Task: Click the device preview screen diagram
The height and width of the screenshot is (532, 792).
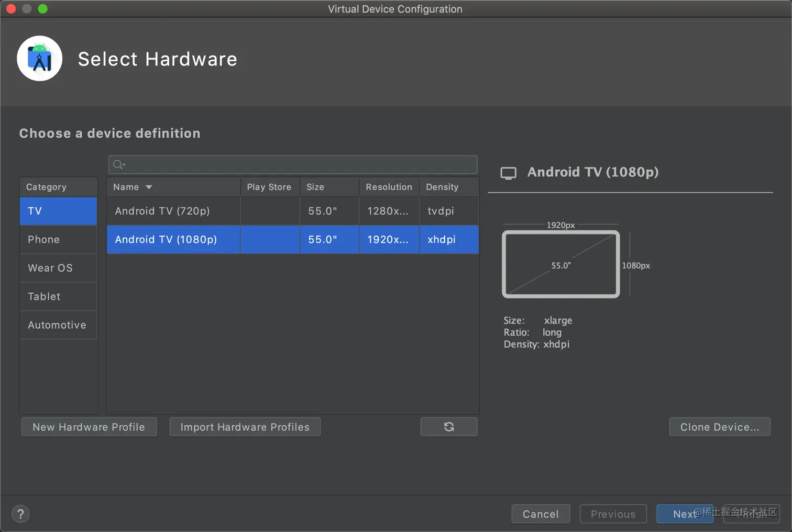Action: click(561, 264)
